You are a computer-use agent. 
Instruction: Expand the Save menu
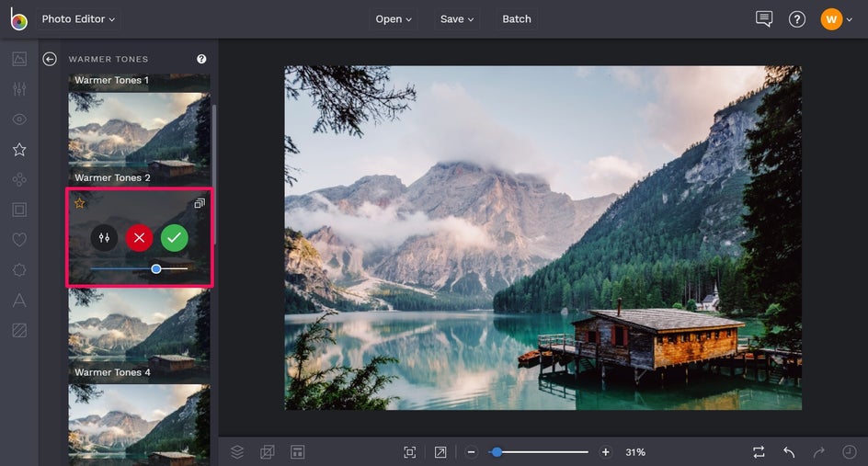(457, 18)
